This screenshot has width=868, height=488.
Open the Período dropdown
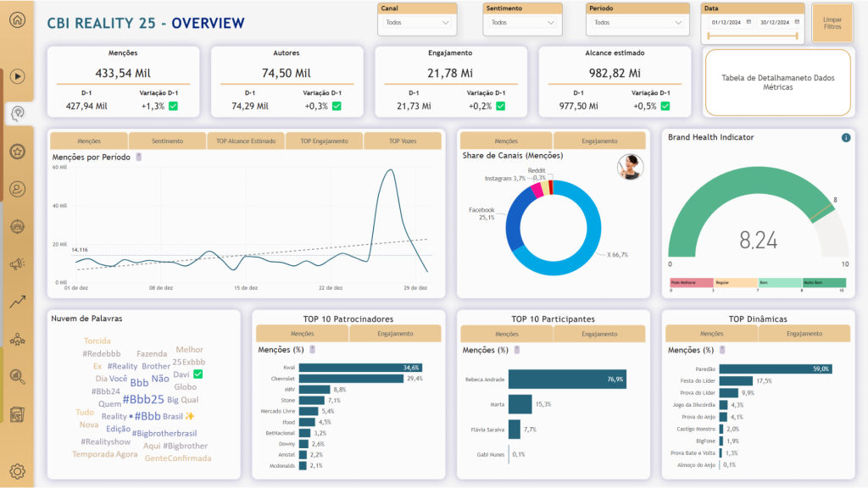pyautogui.click(x=637, y=23)
